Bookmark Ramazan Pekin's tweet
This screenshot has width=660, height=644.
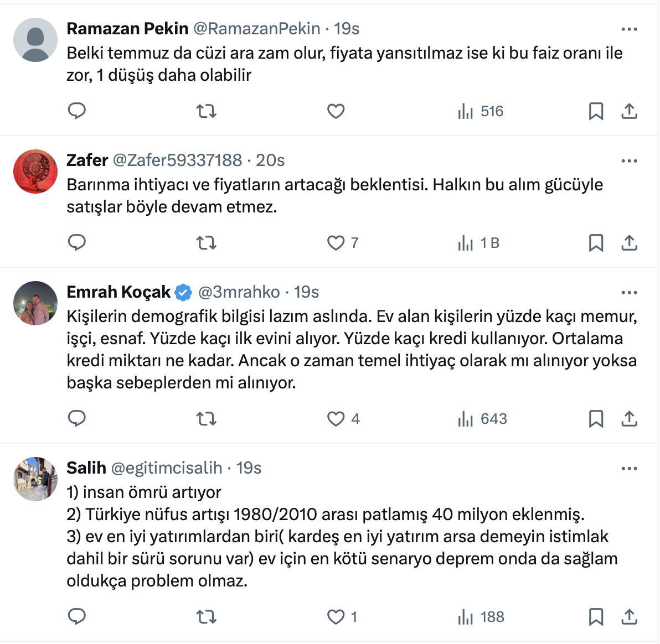click(596, 111)
